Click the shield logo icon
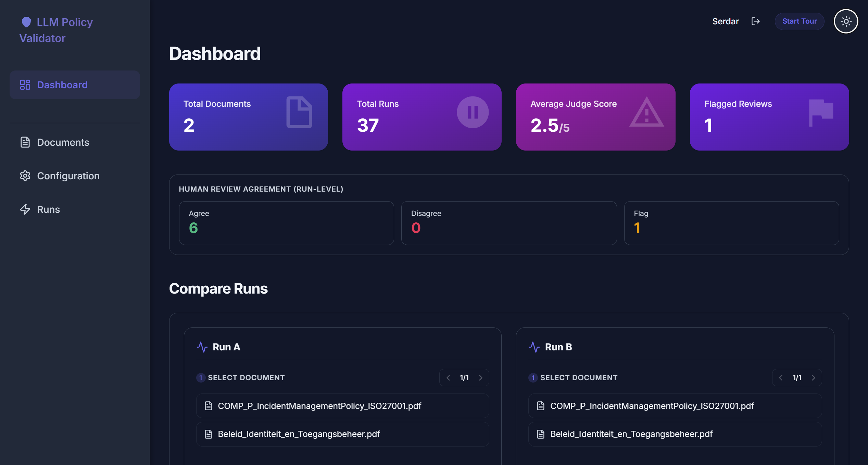The width and height of the screenshot is (868, 465). pos(26,22)
